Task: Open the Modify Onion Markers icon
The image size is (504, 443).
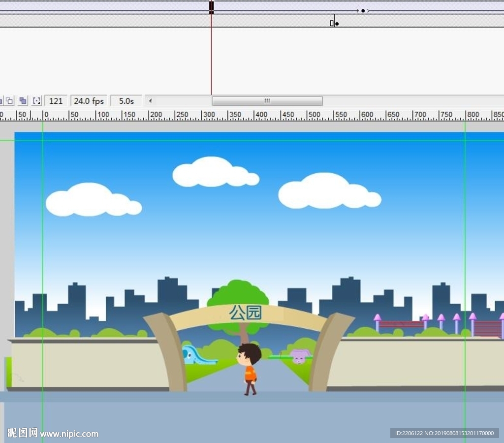Action: point(36,101)
